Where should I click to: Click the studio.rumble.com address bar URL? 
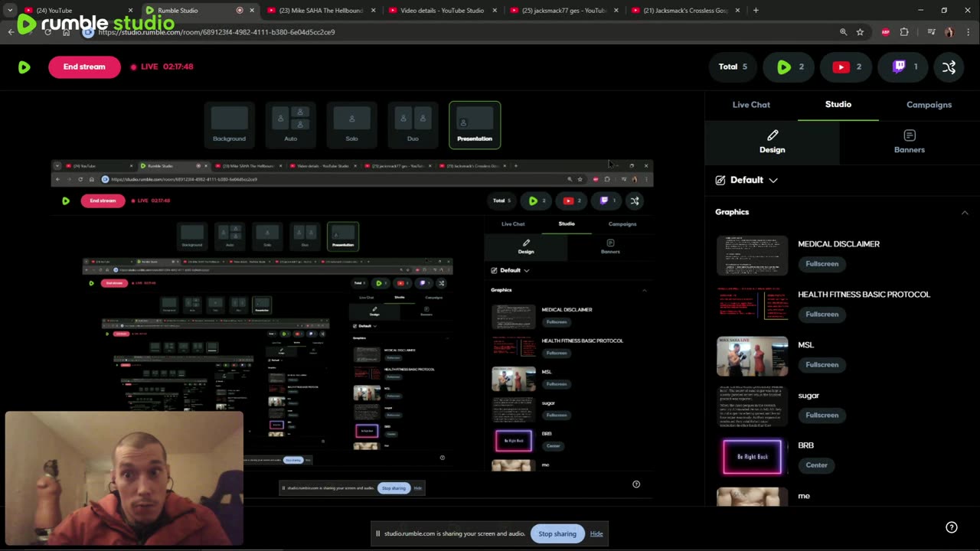point(217,32)
